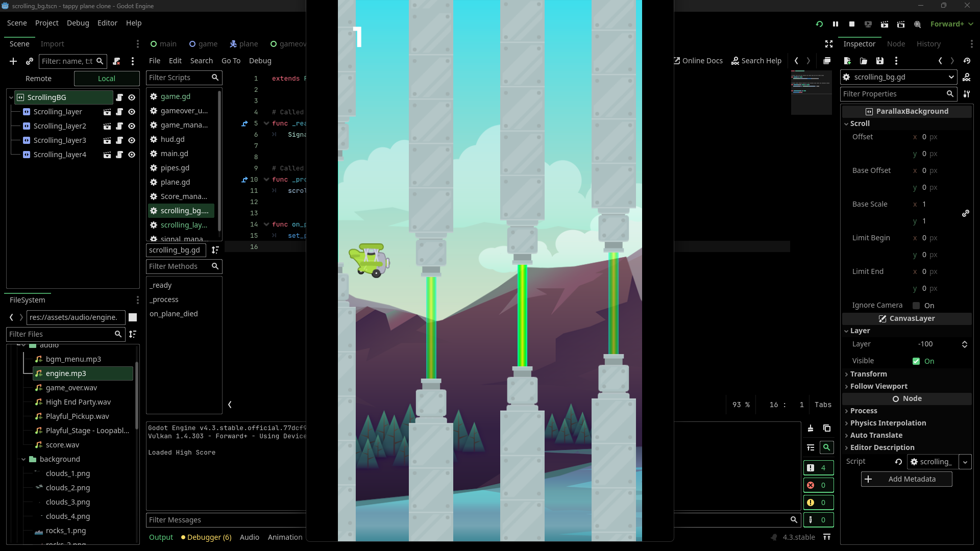Image resolution: width=980 pixels, height=551 pixels.
Task: Copy output selection icon
Action: (x=827, y=429)
